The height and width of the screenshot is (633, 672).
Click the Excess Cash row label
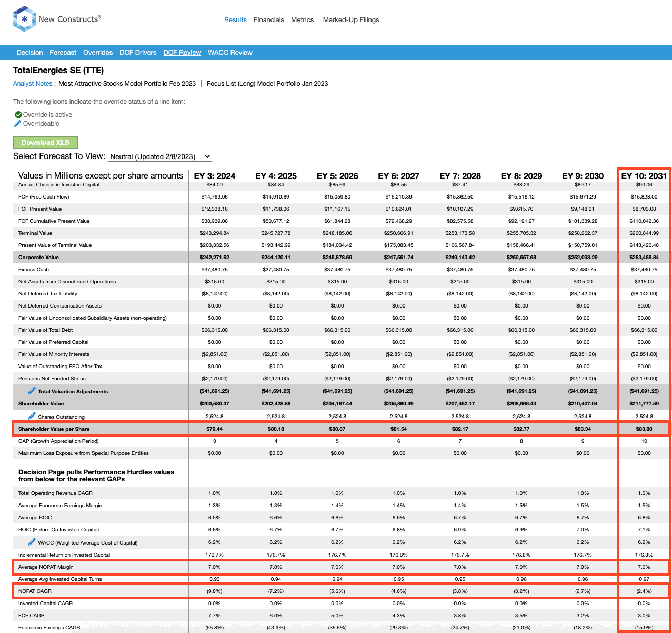(34, 270)
